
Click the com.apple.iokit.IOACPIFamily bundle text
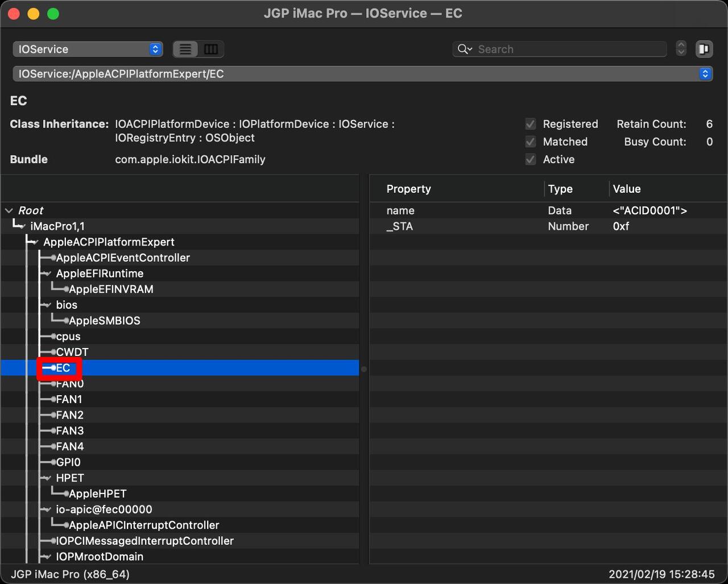pyautogui.click(x=191, y=159)
